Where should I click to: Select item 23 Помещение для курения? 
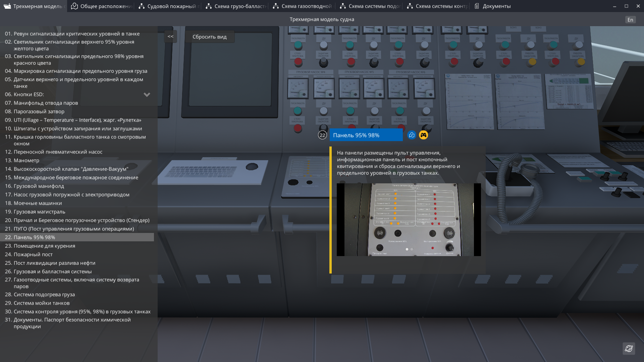[44, 246]
